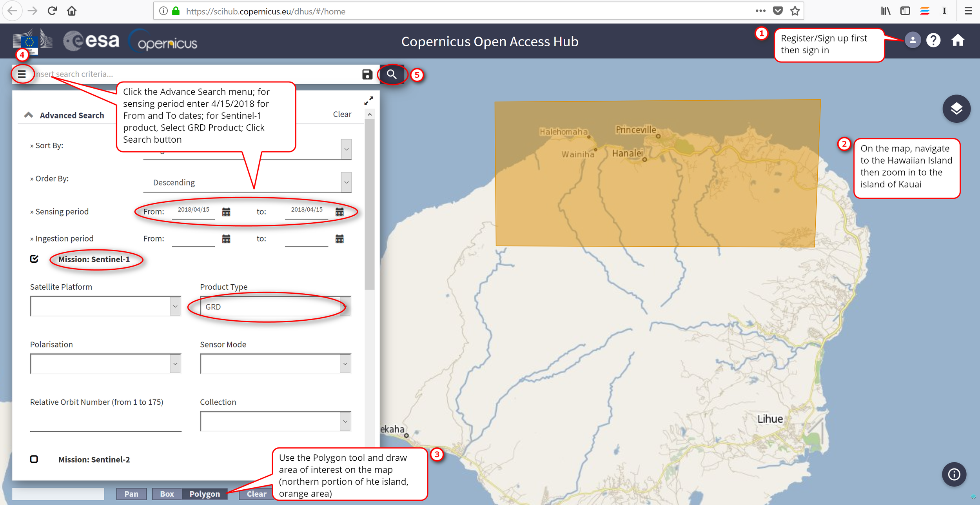
Task: Open calendar for Ingestion period From date
Action: [x=226, y=239]
